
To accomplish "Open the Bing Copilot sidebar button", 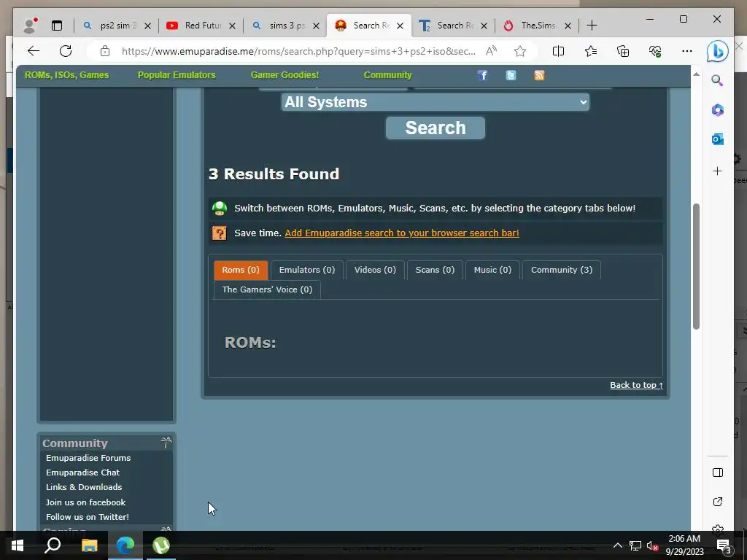I will pos(717,52).
